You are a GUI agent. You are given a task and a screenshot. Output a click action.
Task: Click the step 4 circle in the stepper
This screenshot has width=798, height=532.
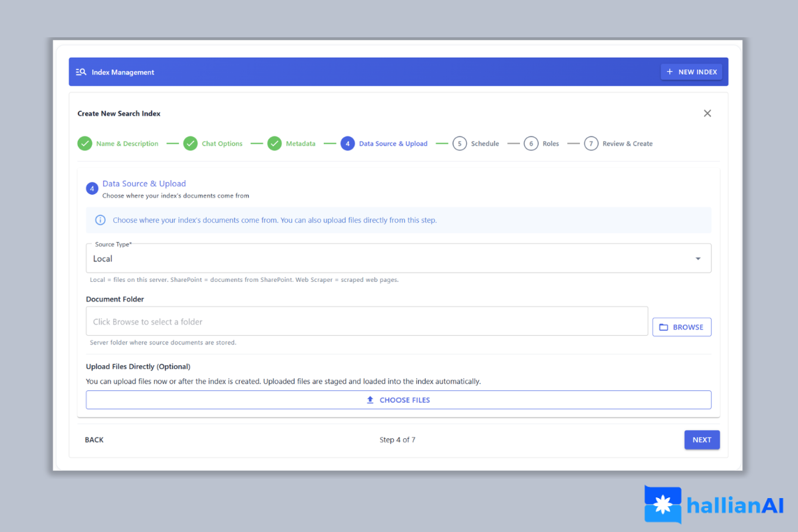point(348,144)
